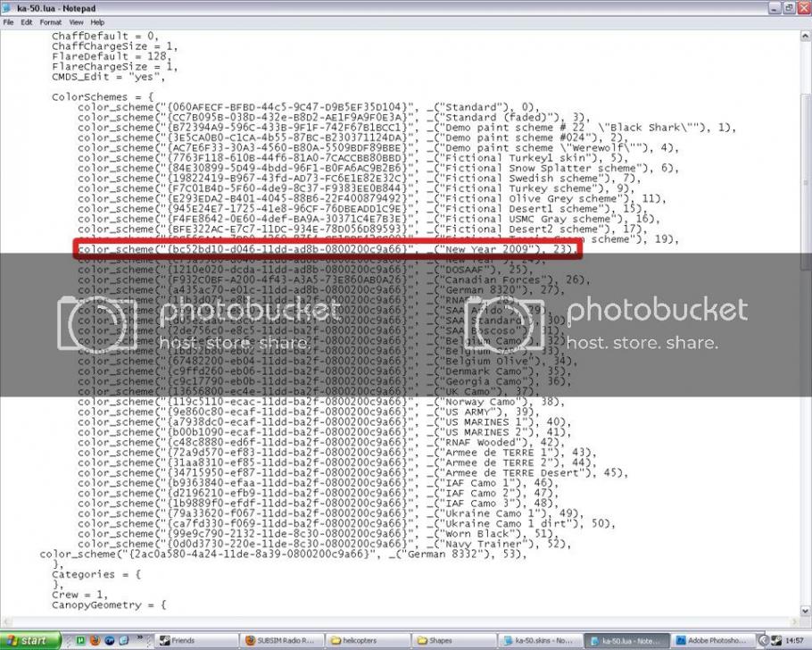Open the File menu
Image resolution: width=812 pixels, height=650 pixels.
[x=8, y=21]
